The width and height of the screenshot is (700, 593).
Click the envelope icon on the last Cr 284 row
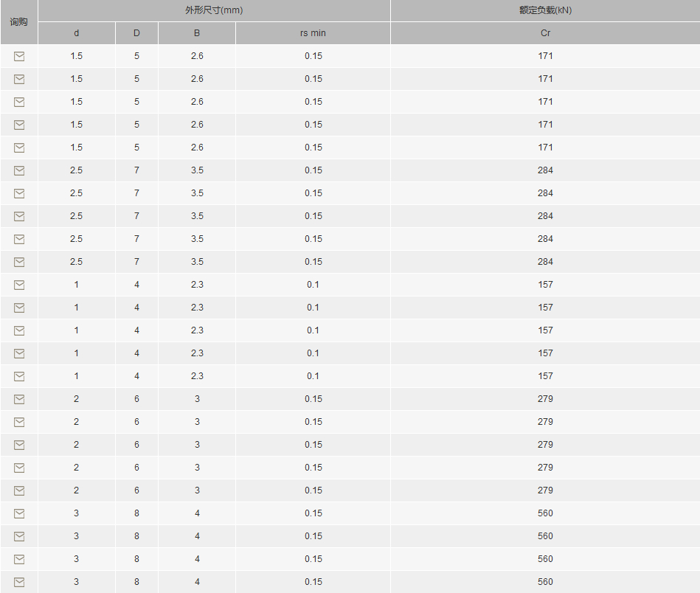coord(19,262)
